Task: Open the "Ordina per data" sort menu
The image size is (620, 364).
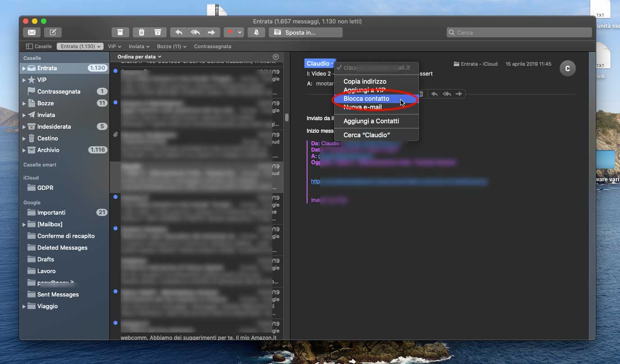Action: click(139, 57)
